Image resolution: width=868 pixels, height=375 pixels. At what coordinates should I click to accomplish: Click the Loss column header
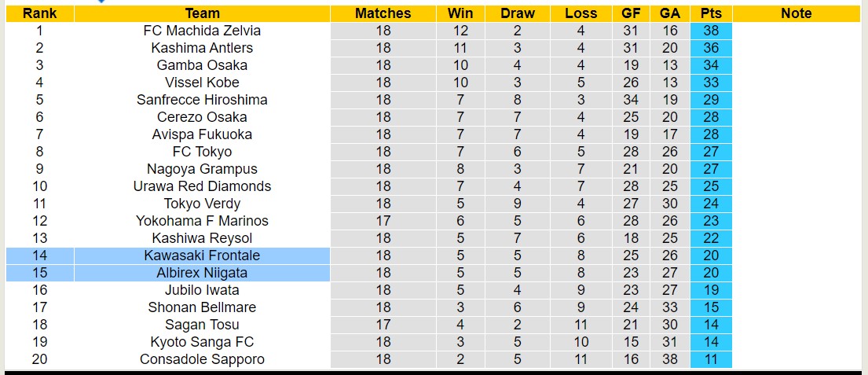(580, 13)
